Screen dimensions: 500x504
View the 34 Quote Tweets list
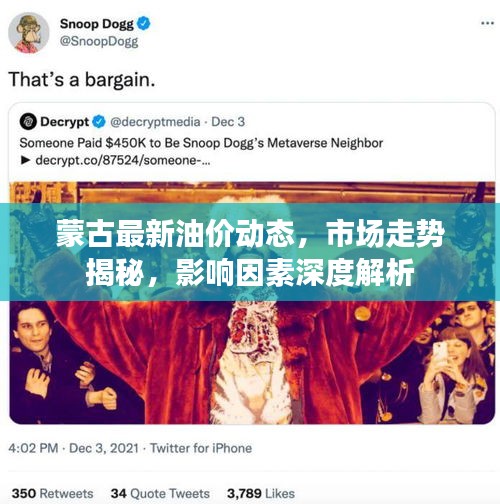pyautogui.click(x=160, y=493)
